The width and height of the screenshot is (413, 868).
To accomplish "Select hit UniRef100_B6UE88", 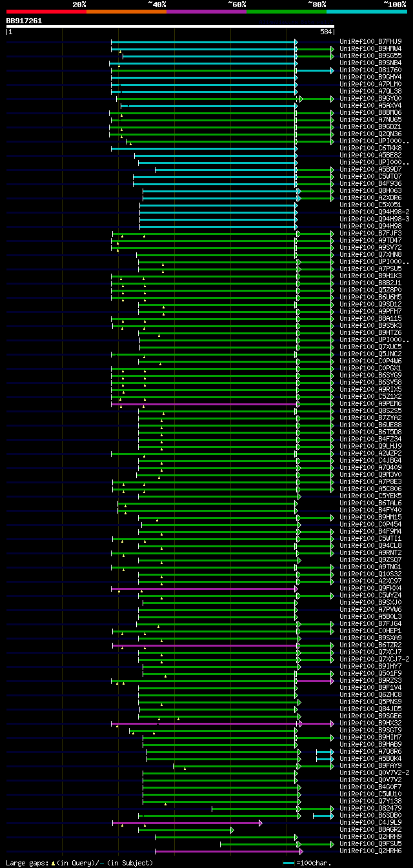I will (x=370, y=425).
